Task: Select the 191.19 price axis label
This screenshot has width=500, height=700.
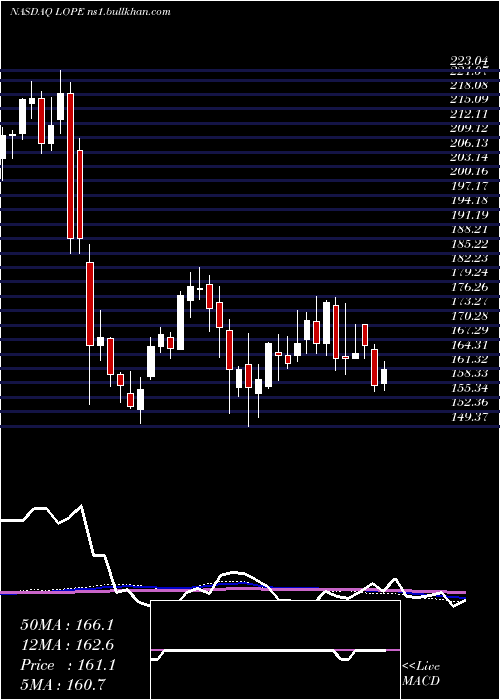Action: pyautogui.click(x=468, y=214)
